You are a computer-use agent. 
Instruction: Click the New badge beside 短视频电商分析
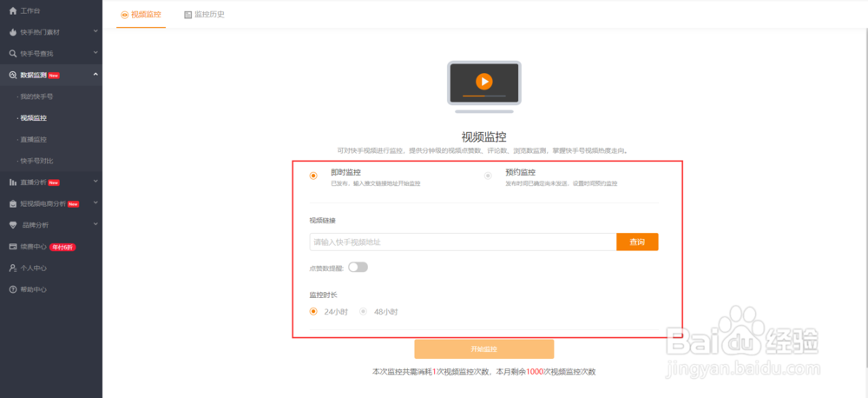coord(73,204)
